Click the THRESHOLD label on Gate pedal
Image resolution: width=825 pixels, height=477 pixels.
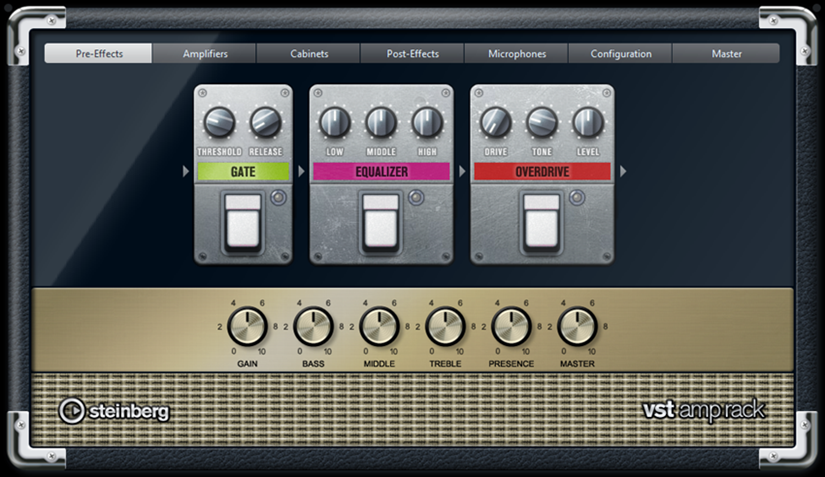tap(219, 151)
